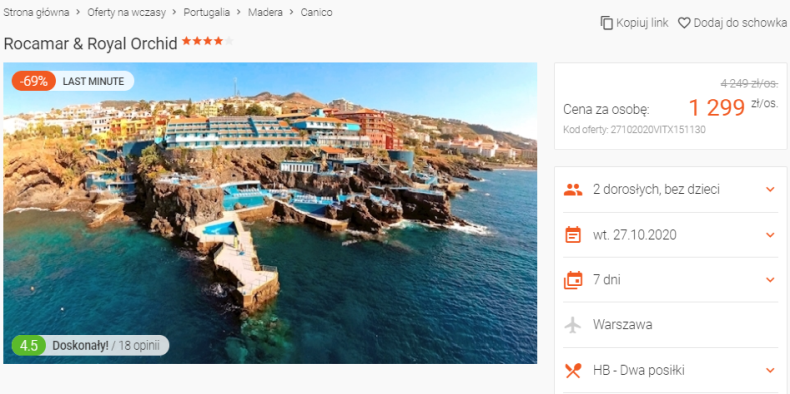The height and width of the screenshot is (394, 790).
Task: Click Dodaj do schowka link
Action: click(x=740, y=23)
